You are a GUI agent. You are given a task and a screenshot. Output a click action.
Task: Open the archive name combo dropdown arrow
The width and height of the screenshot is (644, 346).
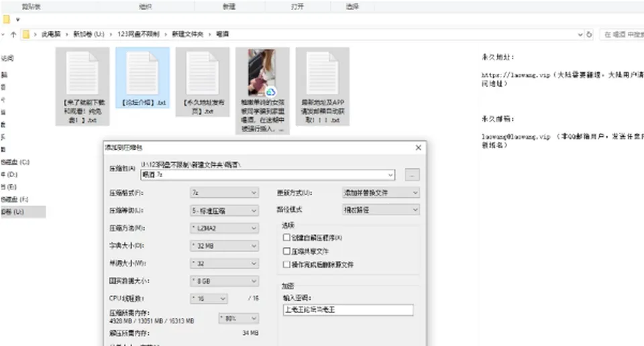point(390,175)
